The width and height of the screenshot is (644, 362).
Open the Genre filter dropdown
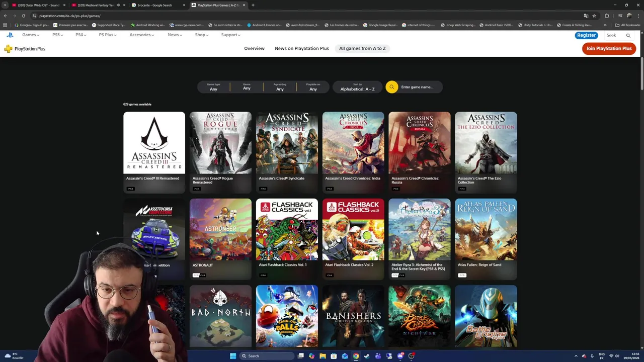247,87
